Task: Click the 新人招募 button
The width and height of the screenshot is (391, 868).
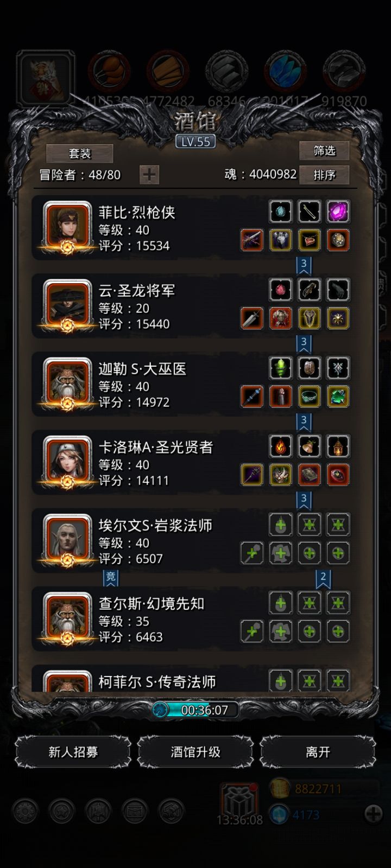Action: pos(73,752)
